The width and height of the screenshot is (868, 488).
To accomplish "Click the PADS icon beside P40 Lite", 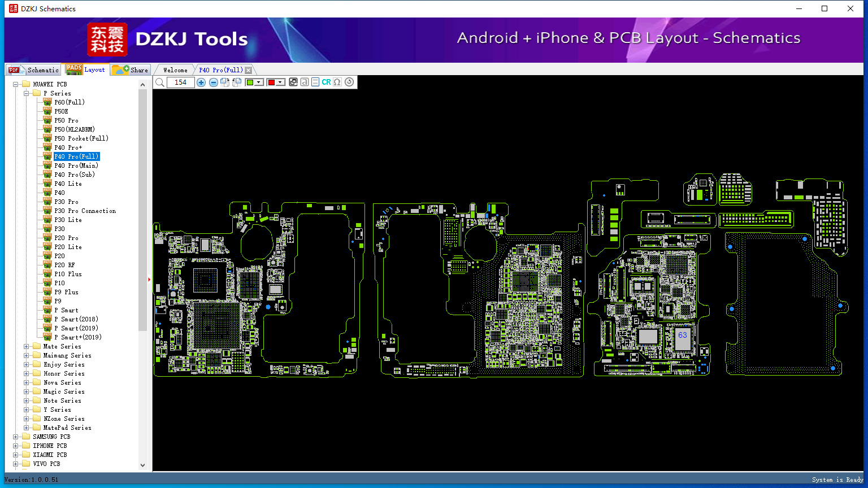I will pos(47,184).
